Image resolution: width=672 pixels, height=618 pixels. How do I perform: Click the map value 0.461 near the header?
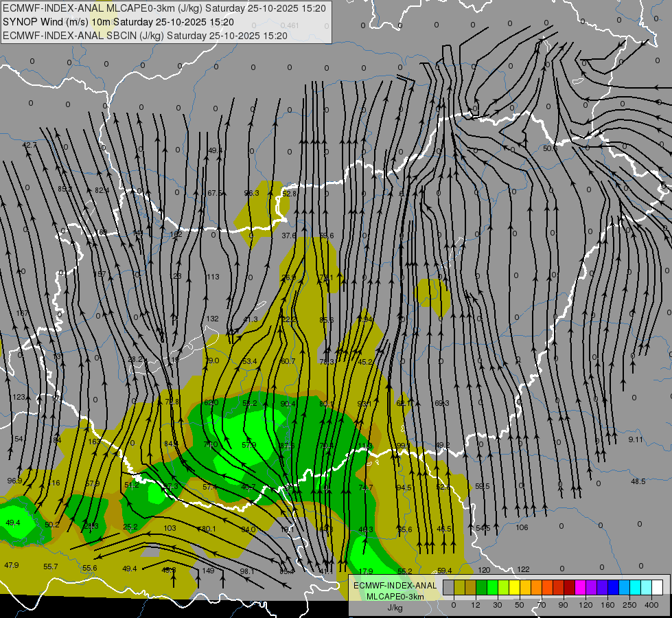point(290,25)
